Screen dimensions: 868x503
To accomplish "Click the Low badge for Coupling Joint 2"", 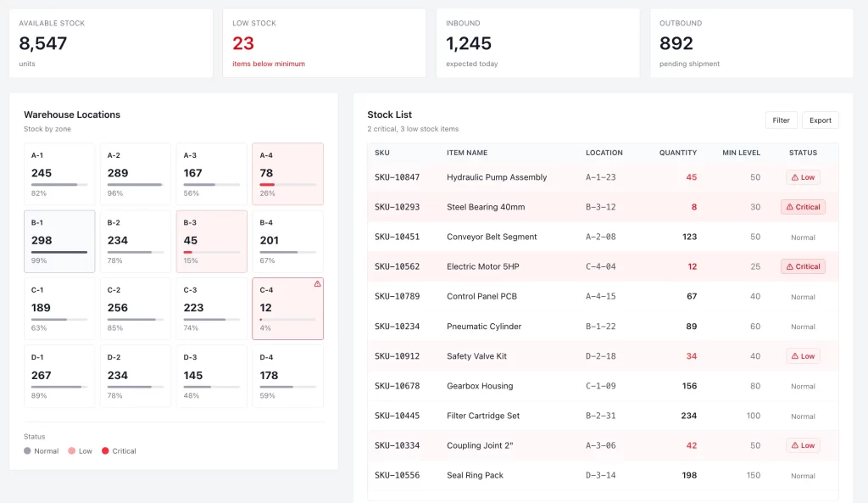I will 803,445.
